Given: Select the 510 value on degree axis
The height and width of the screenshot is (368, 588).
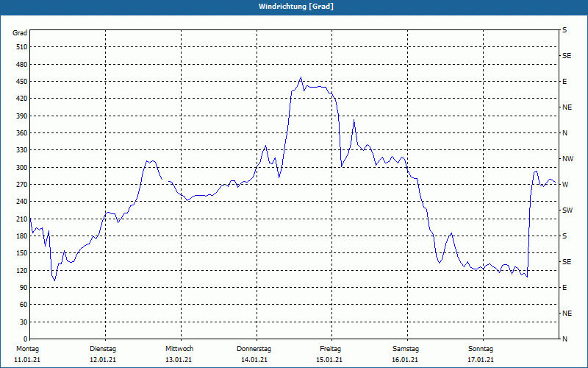Looking at the screenshot, I should pos(22,47).
